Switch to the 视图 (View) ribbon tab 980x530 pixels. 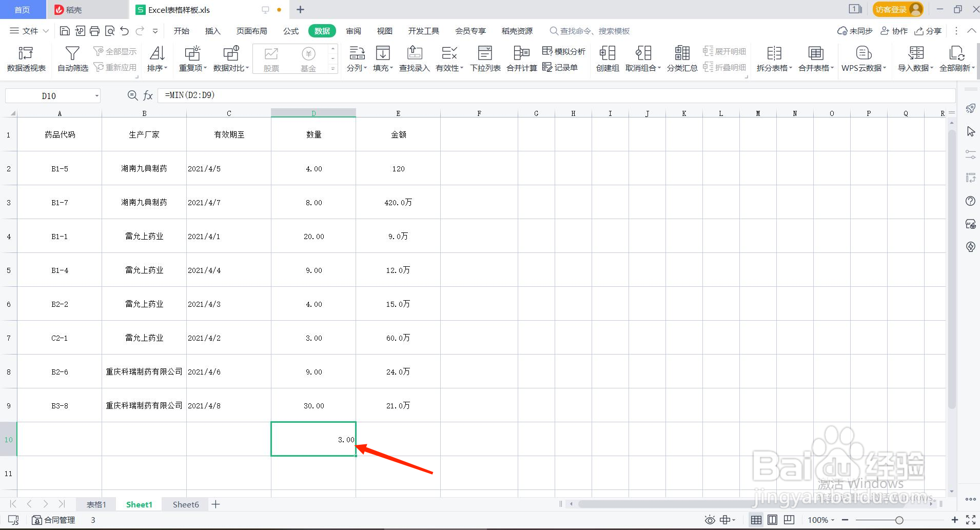coord(385,31)
